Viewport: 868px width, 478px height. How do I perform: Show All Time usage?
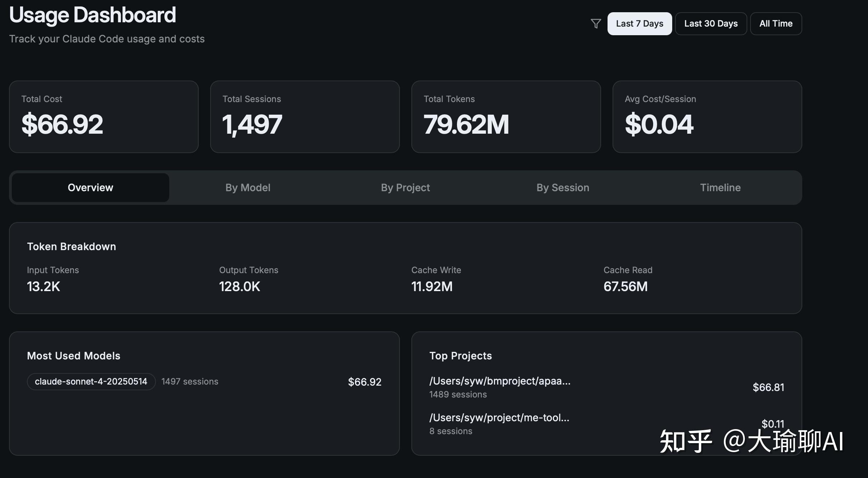click(x=776, y=24)
